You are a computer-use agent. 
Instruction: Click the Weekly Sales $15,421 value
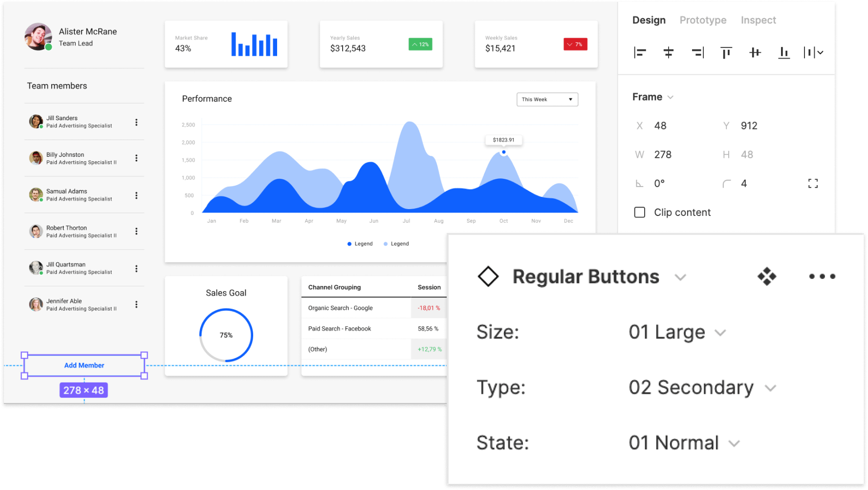pos(500,48)
